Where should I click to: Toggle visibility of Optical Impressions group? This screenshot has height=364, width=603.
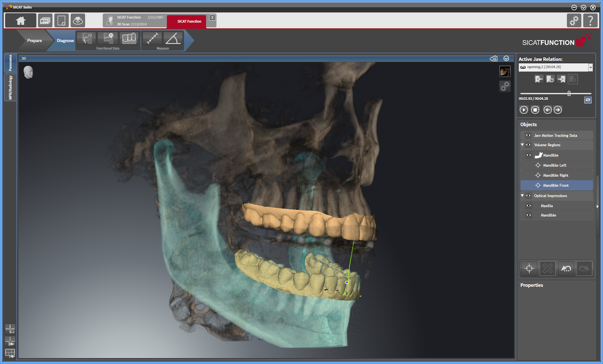[x=528, y=196]
